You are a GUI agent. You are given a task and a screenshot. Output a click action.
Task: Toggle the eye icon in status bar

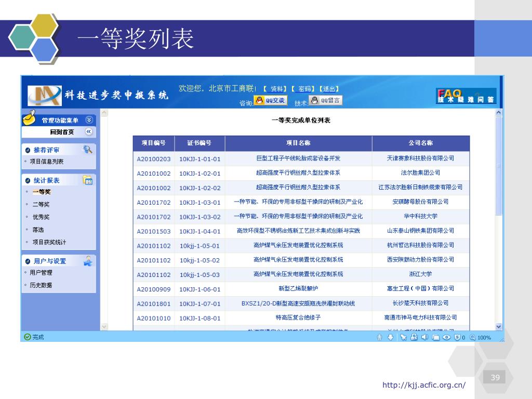coord(446,337)
